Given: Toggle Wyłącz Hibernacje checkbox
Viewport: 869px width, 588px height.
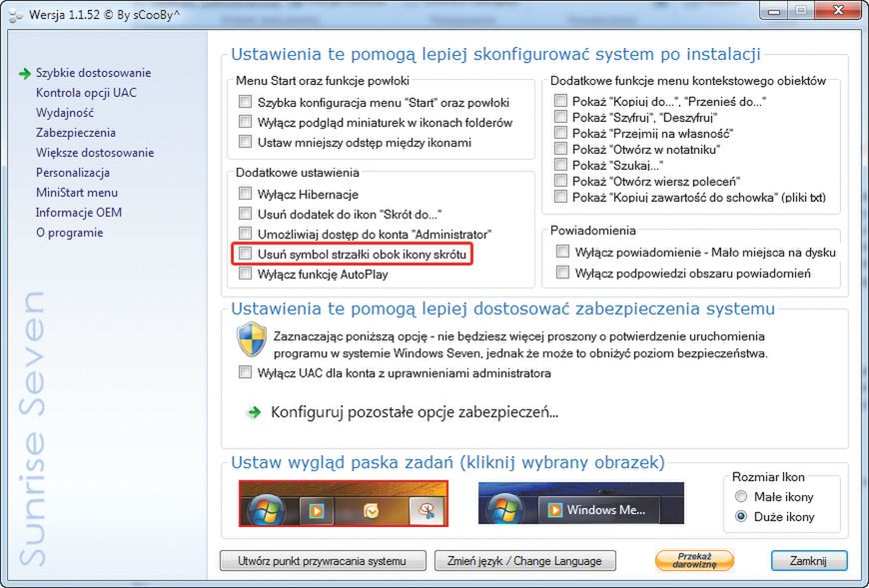Looking at the screenshot, I should pos(245,194).
